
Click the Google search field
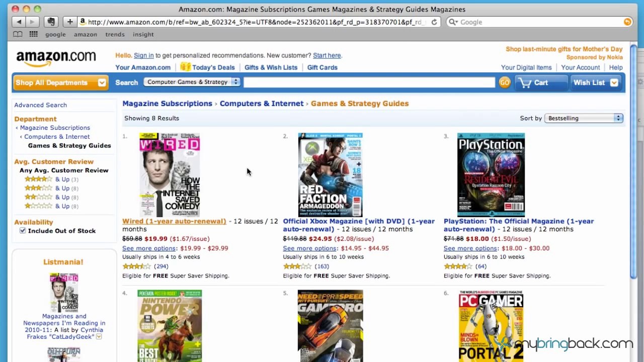click(x=539, y=22)
